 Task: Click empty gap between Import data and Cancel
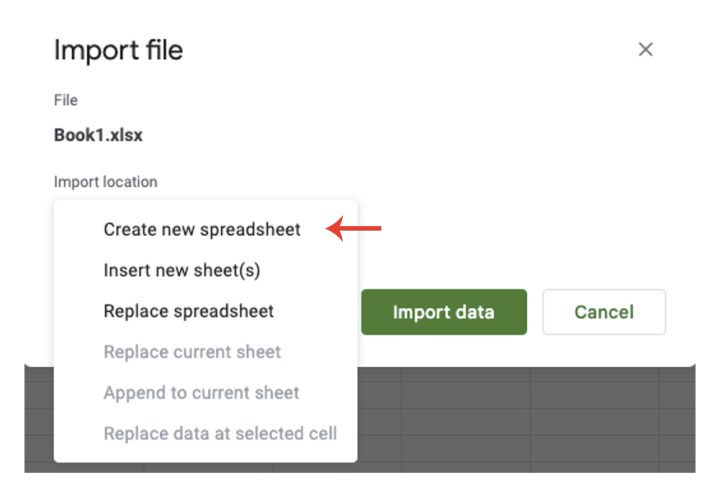pyautogui.click(x=535, y=312)
